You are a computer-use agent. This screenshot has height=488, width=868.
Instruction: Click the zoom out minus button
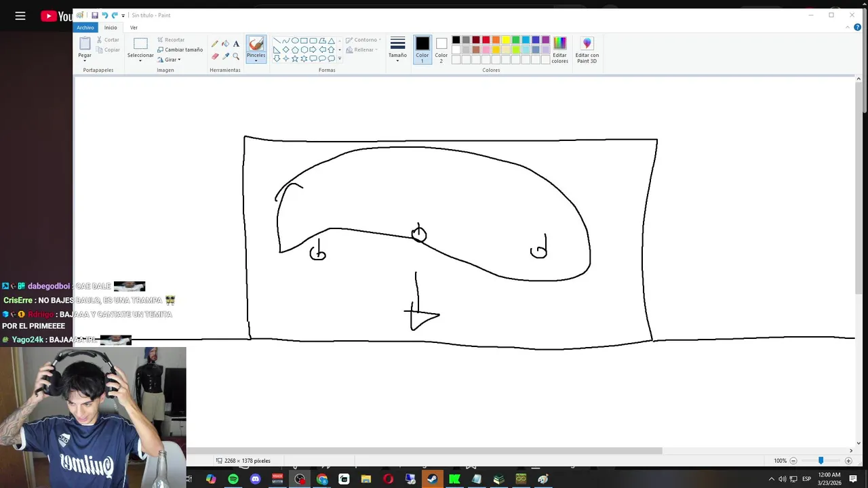[793, 461]
